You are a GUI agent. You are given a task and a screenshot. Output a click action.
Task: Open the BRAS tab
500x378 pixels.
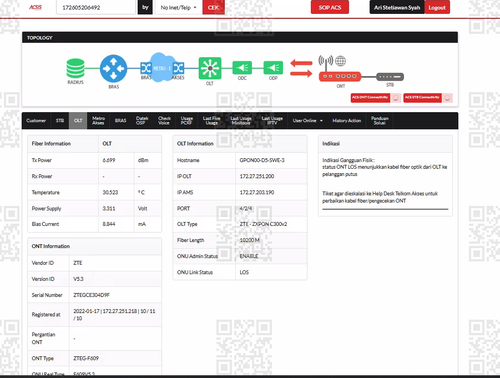click(x=121, y=121)
